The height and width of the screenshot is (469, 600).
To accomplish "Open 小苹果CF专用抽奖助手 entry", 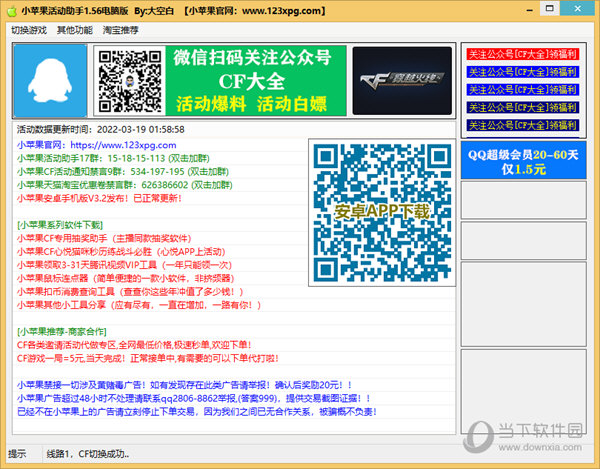I will click(x=104, y=239).
